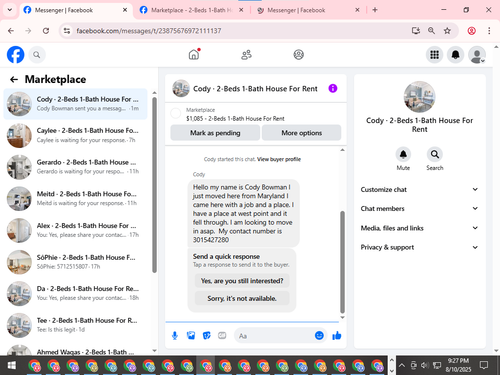Viewport: 500px width, 375px height.
Task: Open a new browser tab
Action: pyautogui.click(x=375, y=10)
